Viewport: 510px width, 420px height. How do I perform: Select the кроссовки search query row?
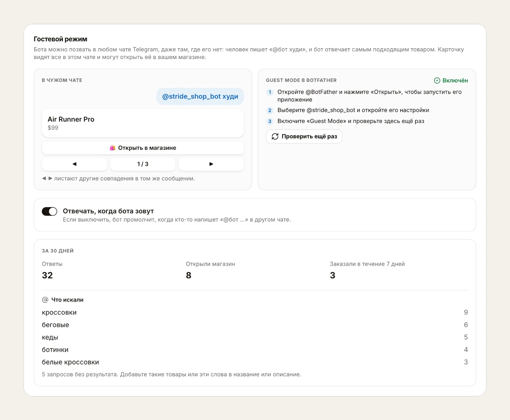[255, 312]
